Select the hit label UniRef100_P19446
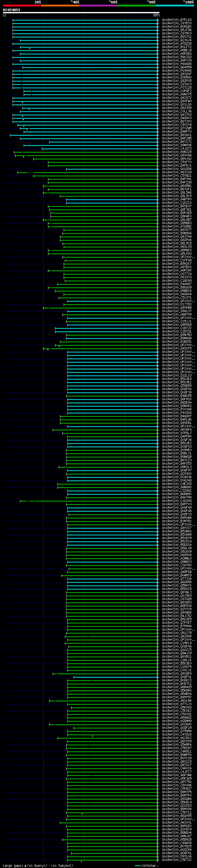 coord(176,71)
